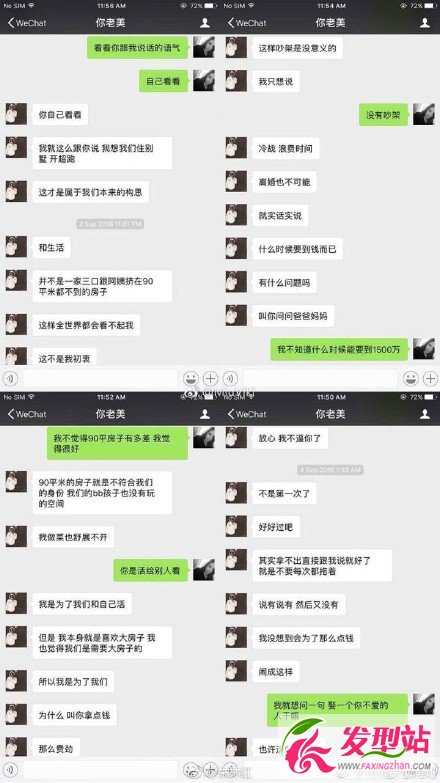Open emoji picker in the 11:56 AM chat
The width and height of the screenshot is (440, 783).
(x=191, y=379)
